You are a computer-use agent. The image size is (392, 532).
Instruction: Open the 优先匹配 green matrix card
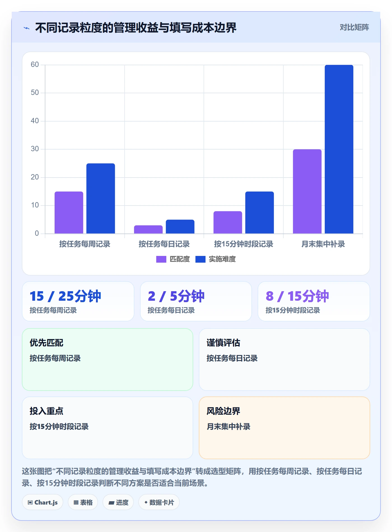pos(108,360)
